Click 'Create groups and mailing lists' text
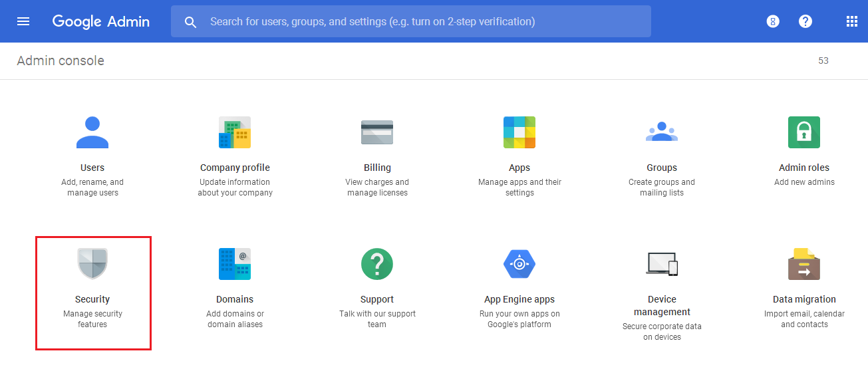 [662, 188]
